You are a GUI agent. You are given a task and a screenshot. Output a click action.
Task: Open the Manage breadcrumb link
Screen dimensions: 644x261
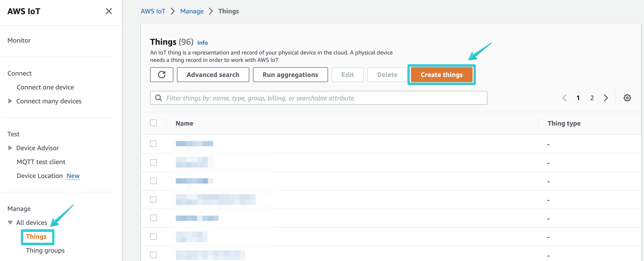[x=192, y=11]
